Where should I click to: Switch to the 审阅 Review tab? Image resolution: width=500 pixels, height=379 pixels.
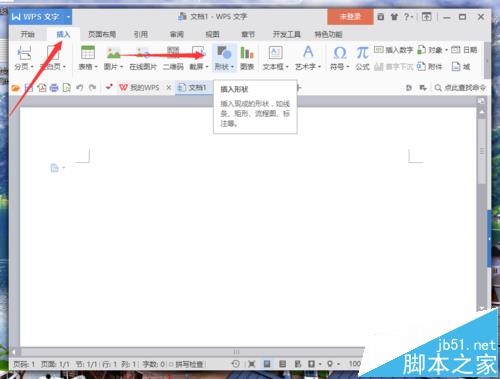176,34
